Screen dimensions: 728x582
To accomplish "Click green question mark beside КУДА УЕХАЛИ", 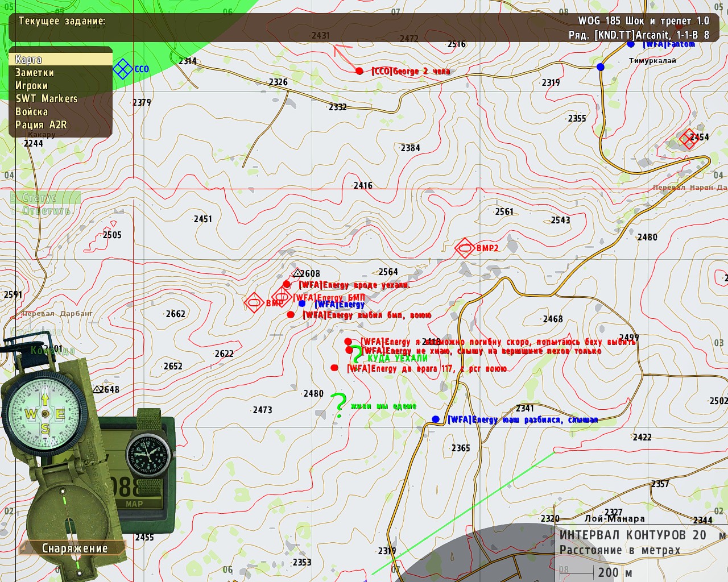I will 355,354.
